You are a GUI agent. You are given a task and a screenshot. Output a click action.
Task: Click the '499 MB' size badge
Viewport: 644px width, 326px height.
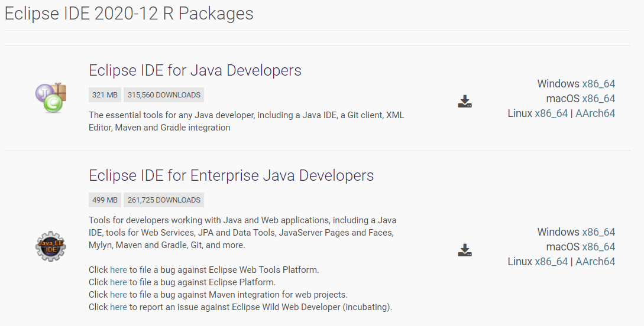pyautogui.click(x=105, y=200)
